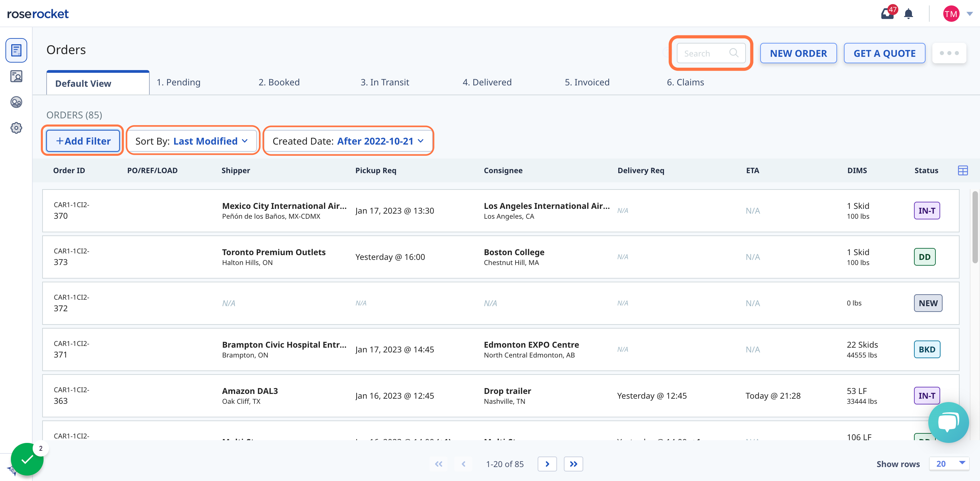Click the 1-20 of 85 pagination text

[x=505, y=464]
